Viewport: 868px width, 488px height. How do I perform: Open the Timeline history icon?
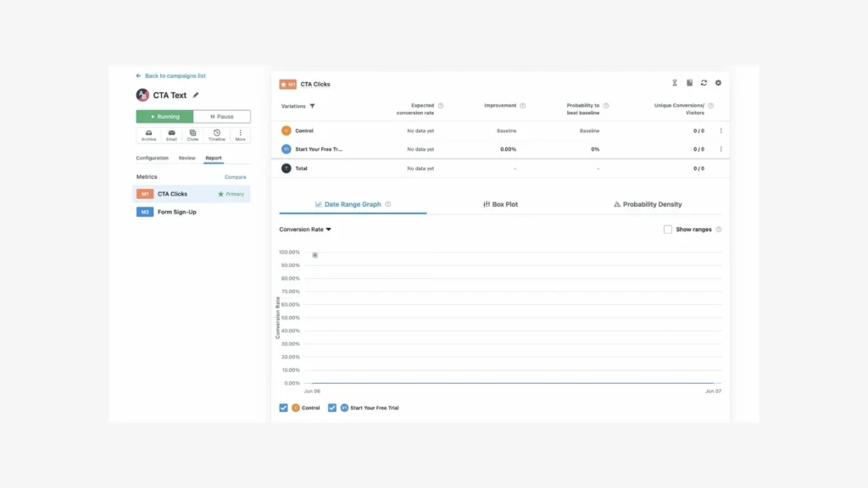[x=217, y=135]
